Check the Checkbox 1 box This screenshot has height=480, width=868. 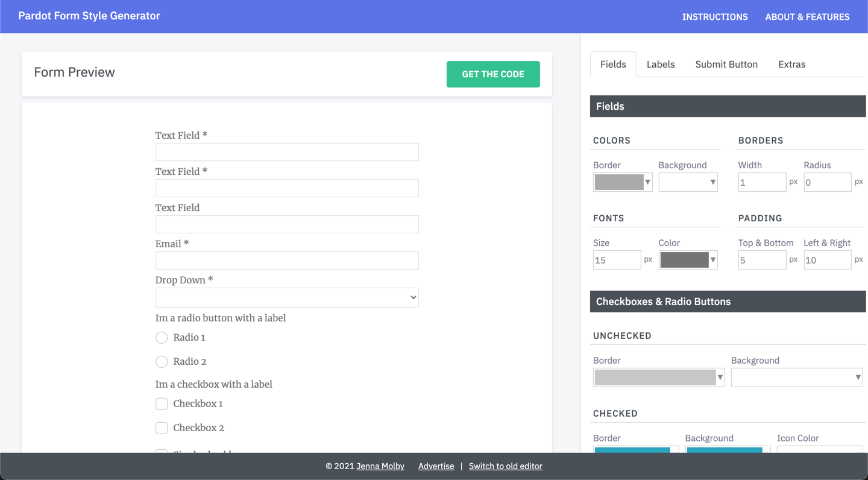162,404
